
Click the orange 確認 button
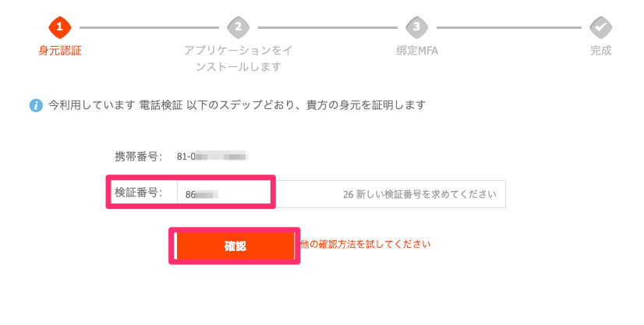[235, 246]
